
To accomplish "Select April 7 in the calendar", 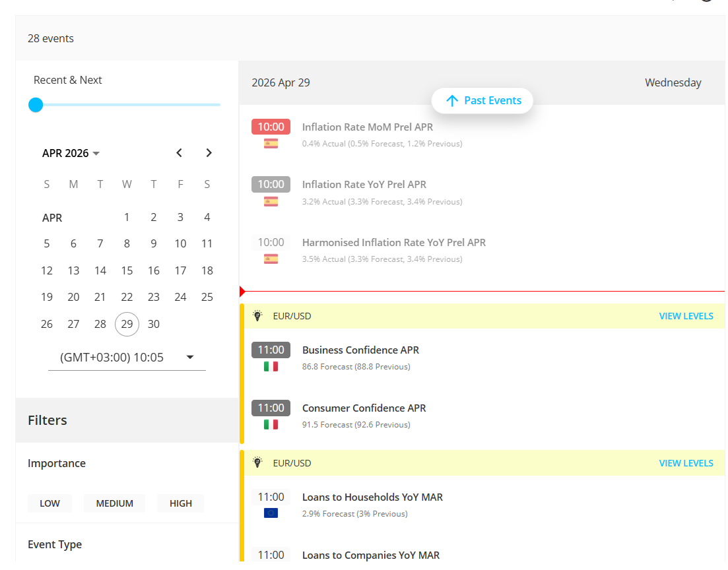I will (x=100, y=243).
